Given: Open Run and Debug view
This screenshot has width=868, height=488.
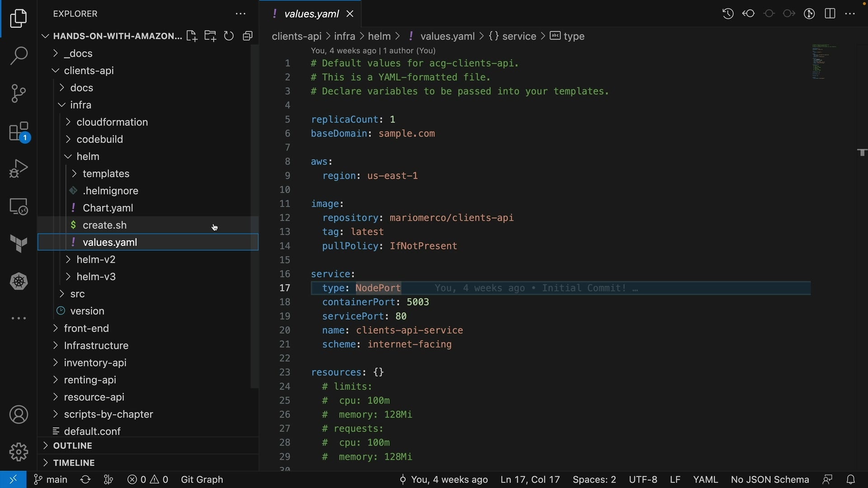Looking at the screenshot, I should 19,169.
